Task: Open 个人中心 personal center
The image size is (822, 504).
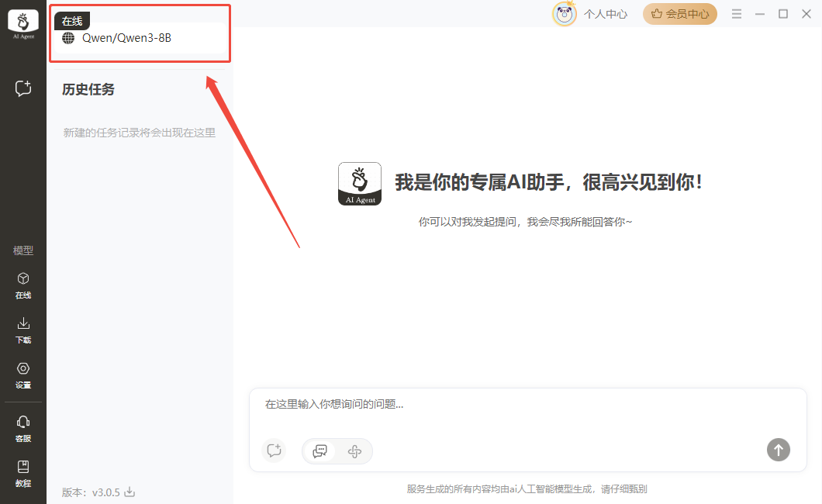Action: pos(605,14)
